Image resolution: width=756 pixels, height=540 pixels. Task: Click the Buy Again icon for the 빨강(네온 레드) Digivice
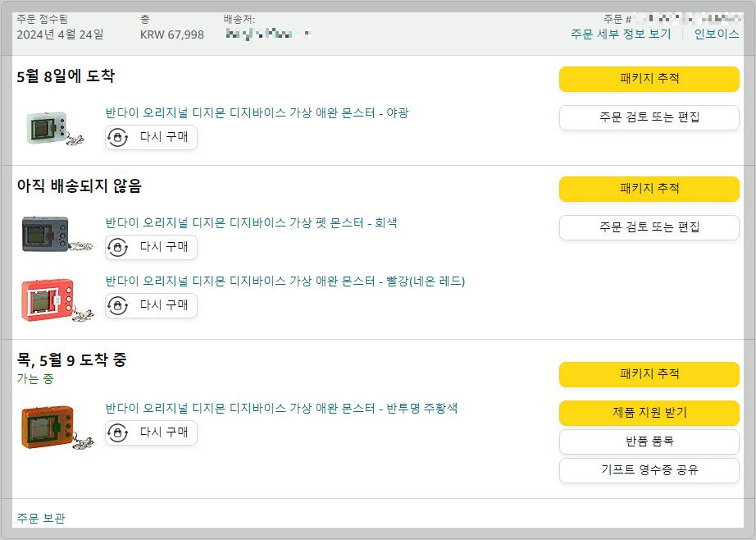click(x=117, y=305)
